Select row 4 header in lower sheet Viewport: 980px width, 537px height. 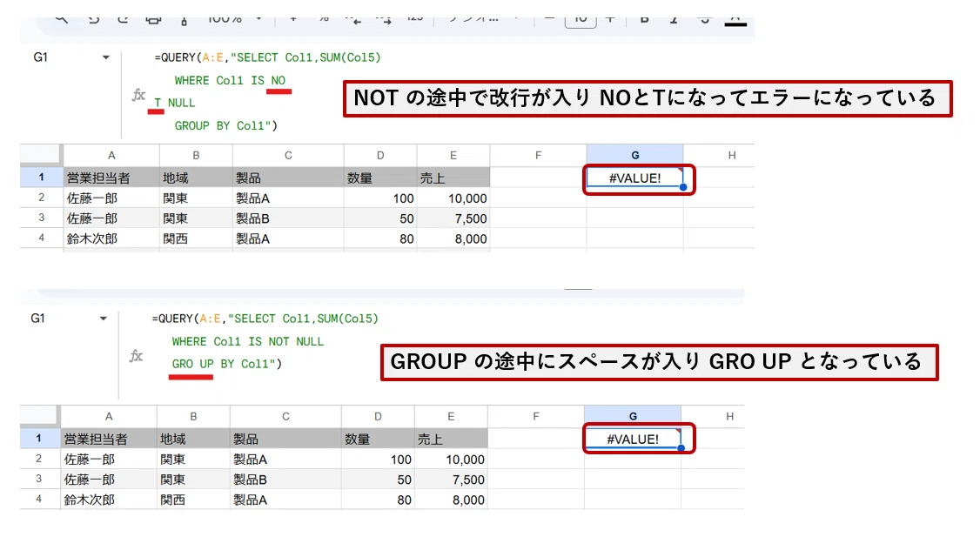pos(39,500)
